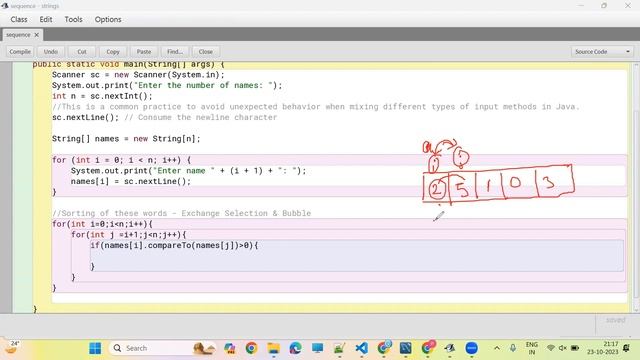640x360 pixels.
Task: Click the 'if(names[i].compareTo(names[j])>0){' line
Action: pyautogui.click(x=174, y=245)
